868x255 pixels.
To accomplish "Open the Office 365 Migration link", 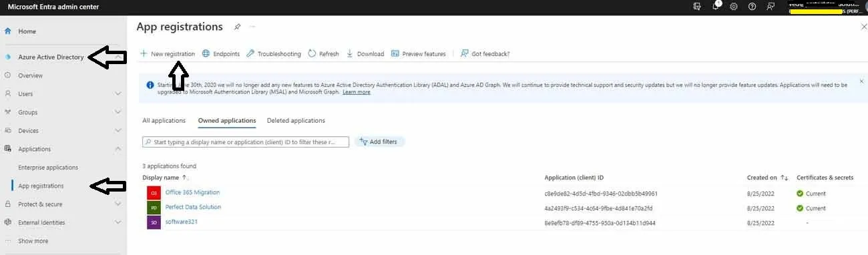I will click(192, 192).
